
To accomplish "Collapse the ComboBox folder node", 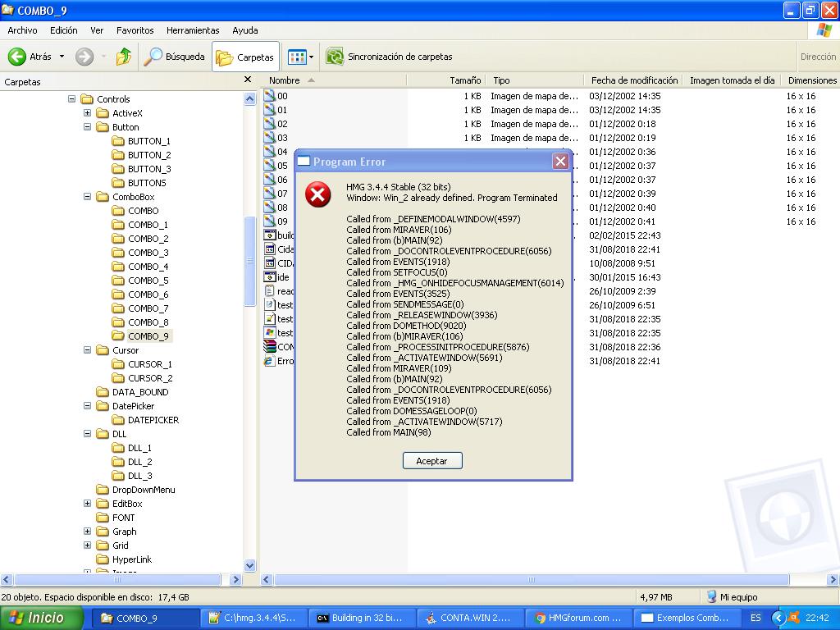I will coord(87,196).
